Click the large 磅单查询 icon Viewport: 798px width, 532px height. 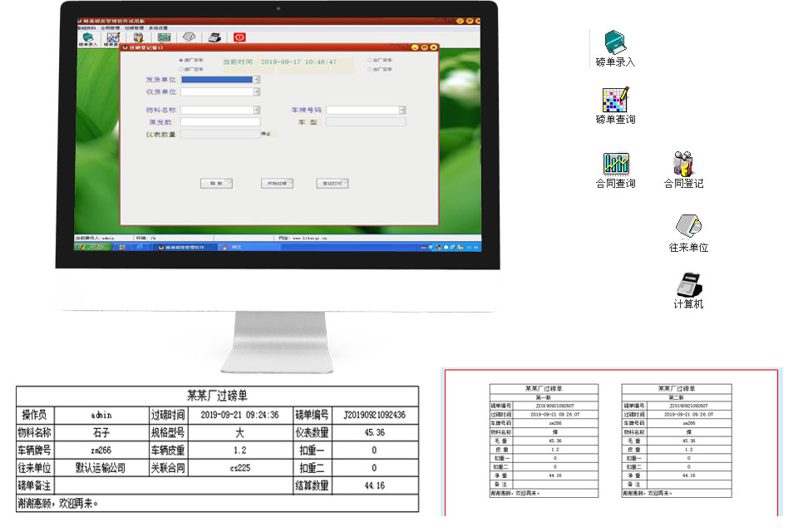coord(615,106)
